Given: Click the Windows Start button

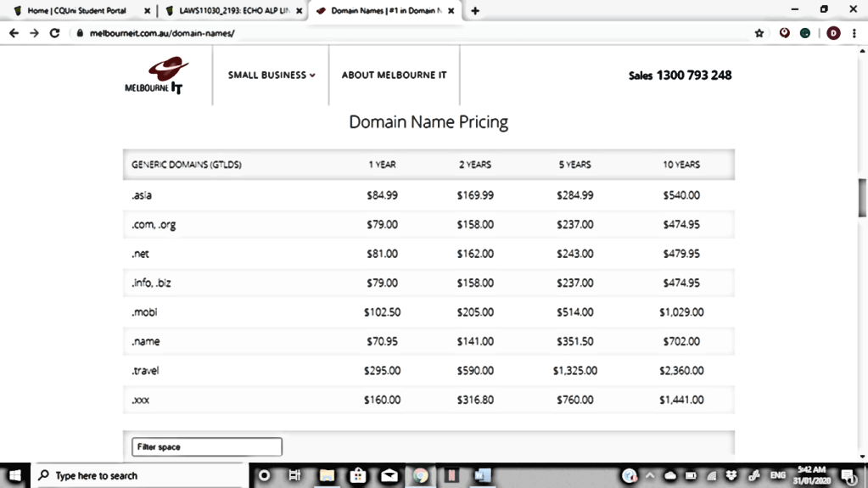Looking at the screenshot, I should [15, 475].
